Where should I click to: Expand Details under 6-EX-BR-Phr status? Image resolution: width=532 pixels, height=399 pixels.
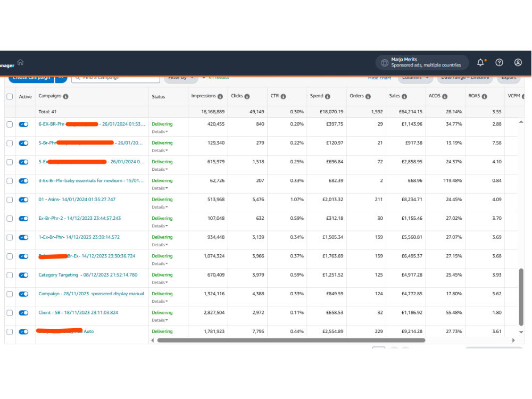click(x=160, y=131)
